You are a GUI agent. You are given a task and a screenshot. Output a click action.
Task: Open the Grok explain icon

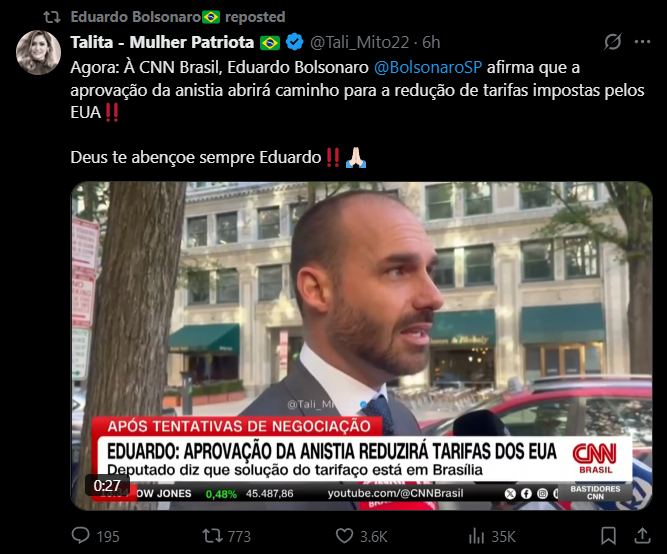[x=613, y=42]
